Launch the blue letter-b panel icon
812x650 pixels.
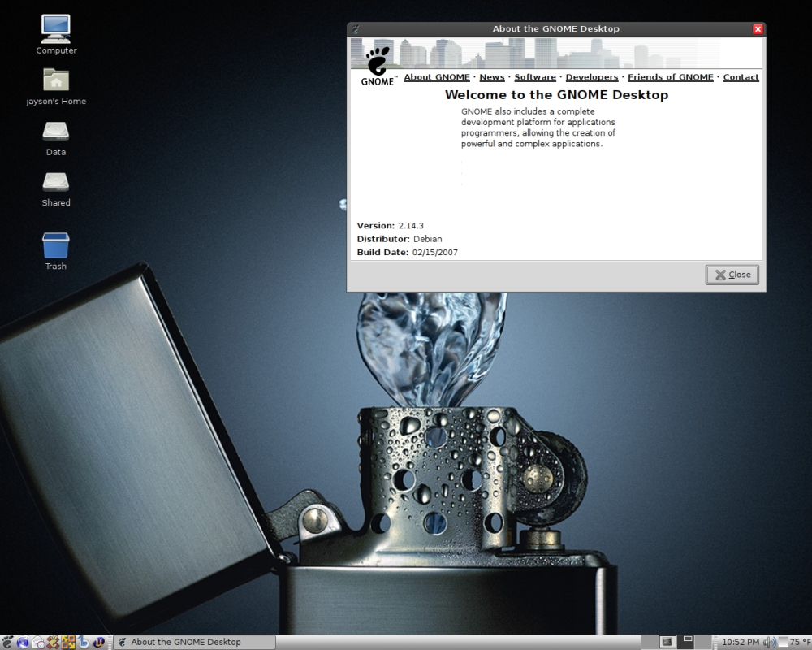click(84, 643)
